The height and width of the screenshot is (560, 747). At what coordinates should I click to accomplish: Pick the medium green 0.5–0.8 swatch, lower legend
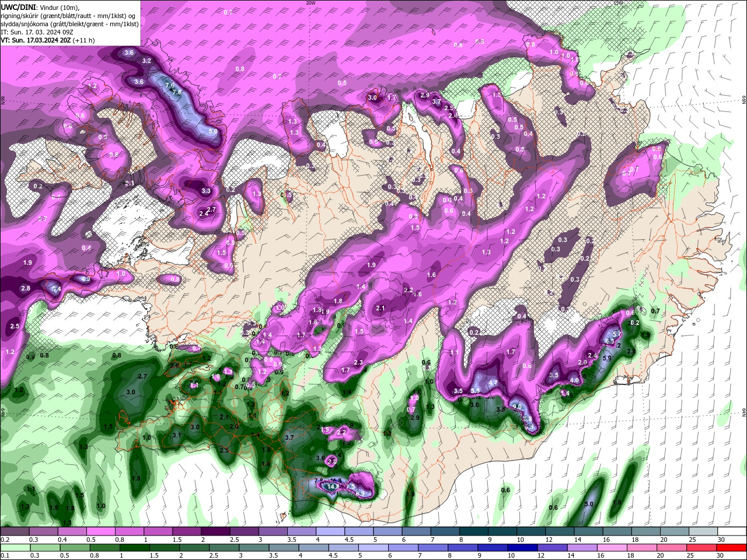tap(75, 548)
